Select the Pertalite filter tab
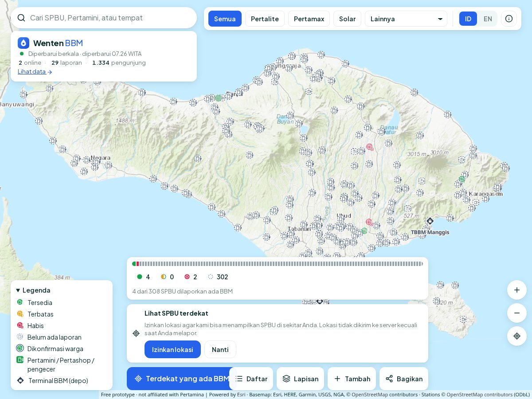The width and height of the screenshot is (532, 399). coord(265,19)
